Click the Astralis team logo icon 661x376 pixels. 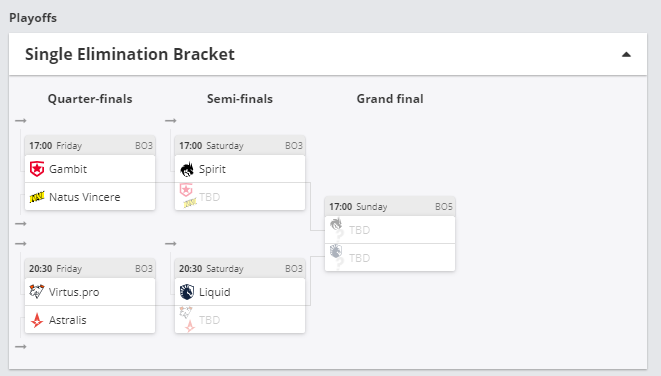click(37, 320)
